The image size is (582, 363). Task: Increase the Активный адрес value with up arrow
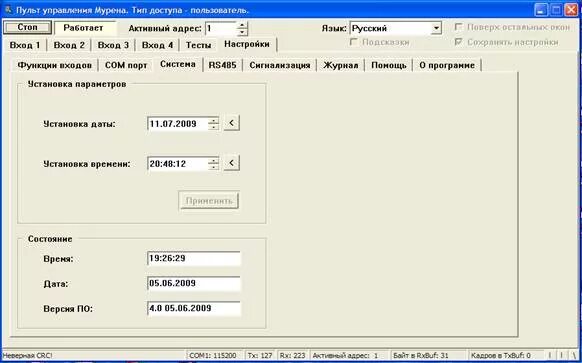tap(242, 25)
